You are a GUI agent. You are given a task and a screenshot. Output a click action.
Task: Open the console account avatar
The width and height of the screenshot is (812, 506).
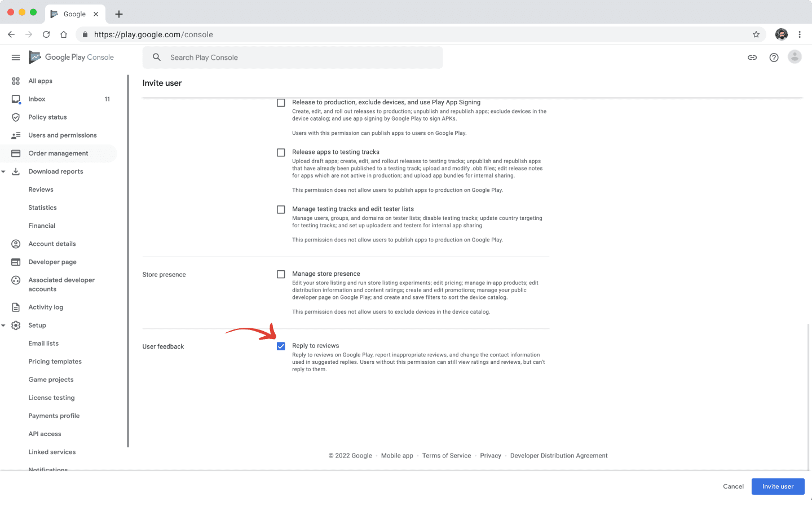(795, 57)
